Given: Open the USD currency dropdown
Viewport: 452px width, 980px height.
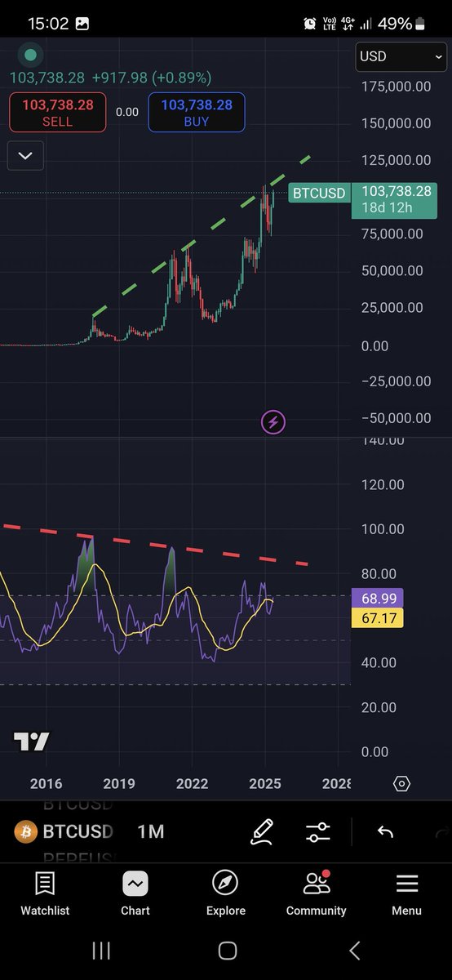Looking at the screenshot, I should coord(401,56).
